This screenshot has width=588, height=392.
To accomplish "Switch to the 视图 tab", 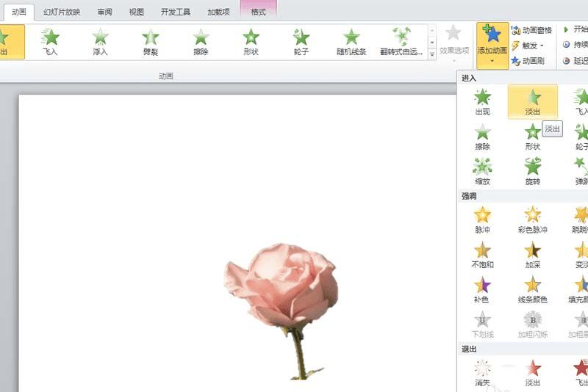I will tap(137, 12).
